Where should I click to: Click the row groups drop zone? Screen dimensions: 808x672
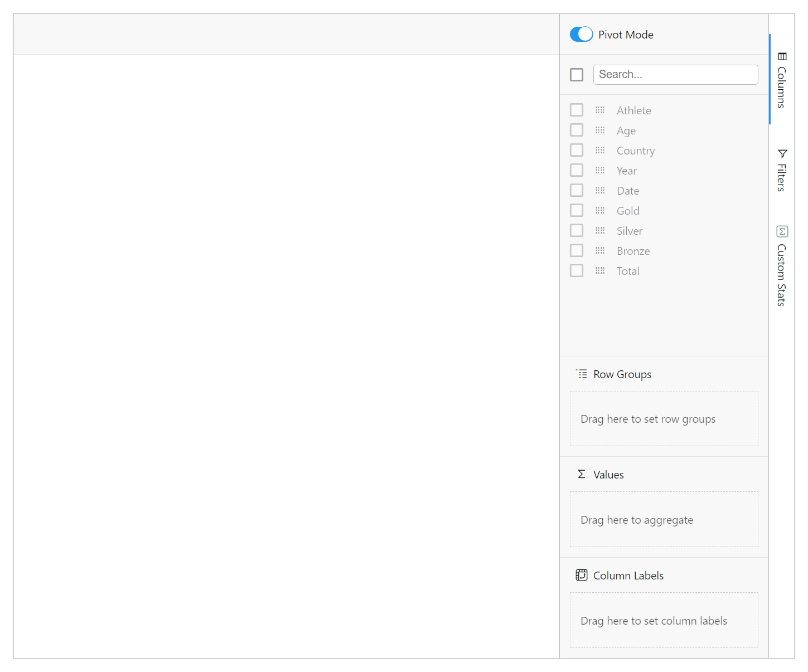[x=664, y=419]
